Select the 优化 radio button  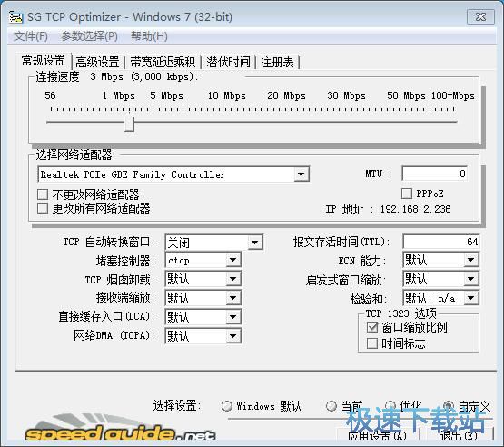(390, 406)
